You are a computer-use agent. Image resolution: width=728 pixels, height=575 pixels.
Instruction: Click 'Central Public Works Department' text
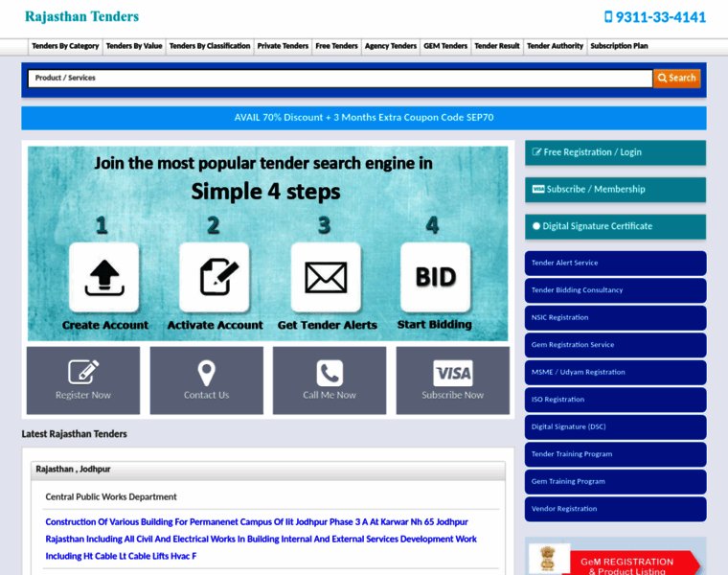pyautogui.click(x=111, y=497)
